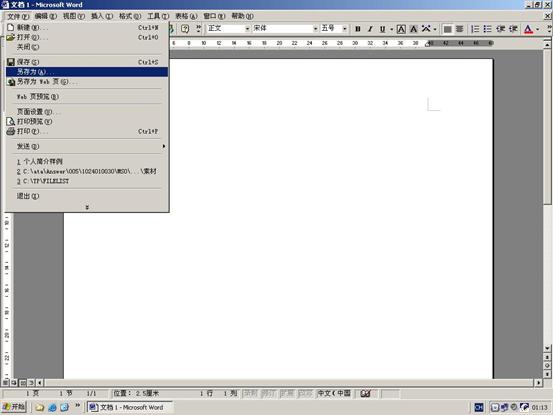Open the font size dropdown

[x=345, y=29]
